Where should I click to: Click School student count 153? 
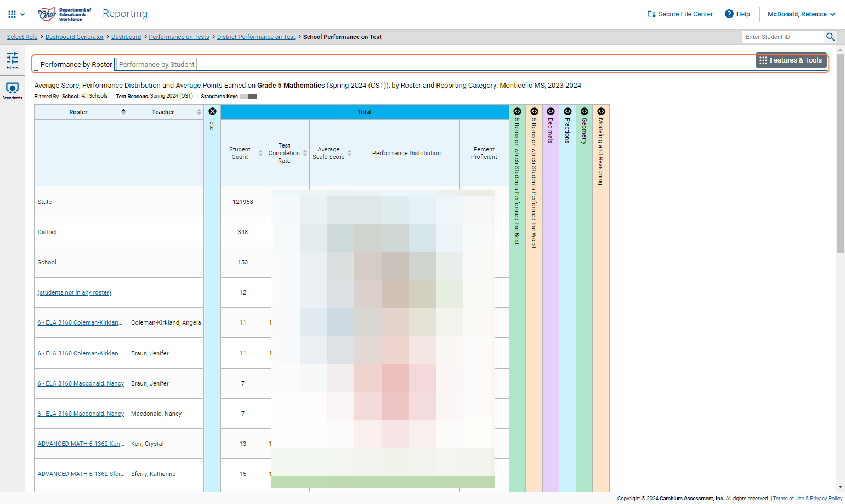click(243, 262)
